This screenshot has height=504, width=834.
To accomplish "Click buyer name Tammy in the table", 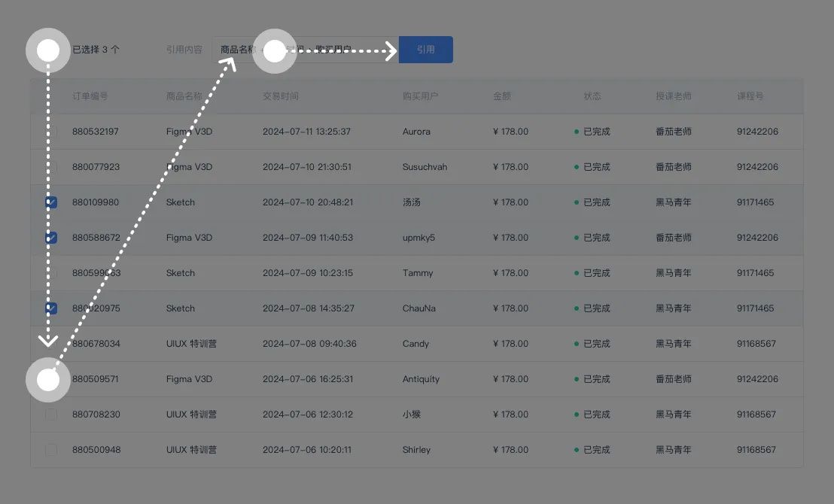I will click(418, 273).
